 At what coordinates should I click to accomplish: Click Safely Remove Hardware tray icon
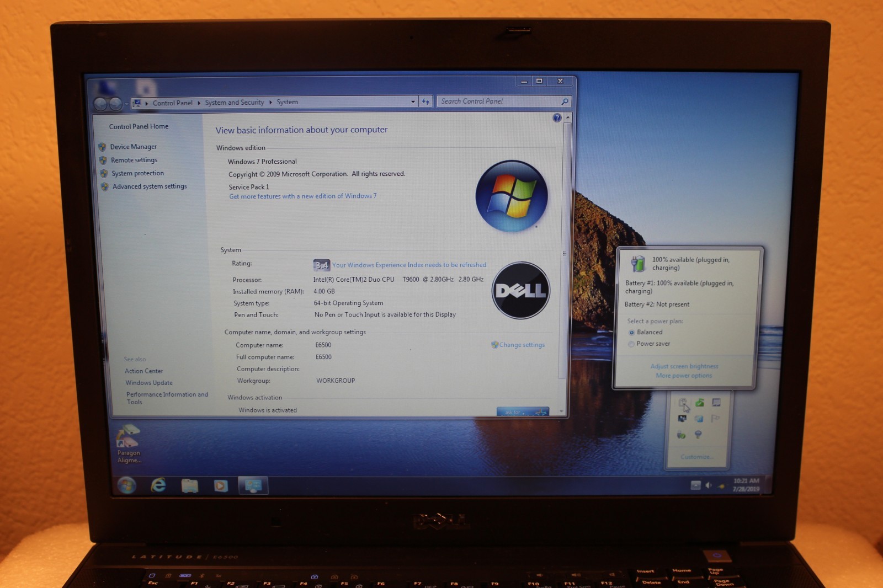682,435
